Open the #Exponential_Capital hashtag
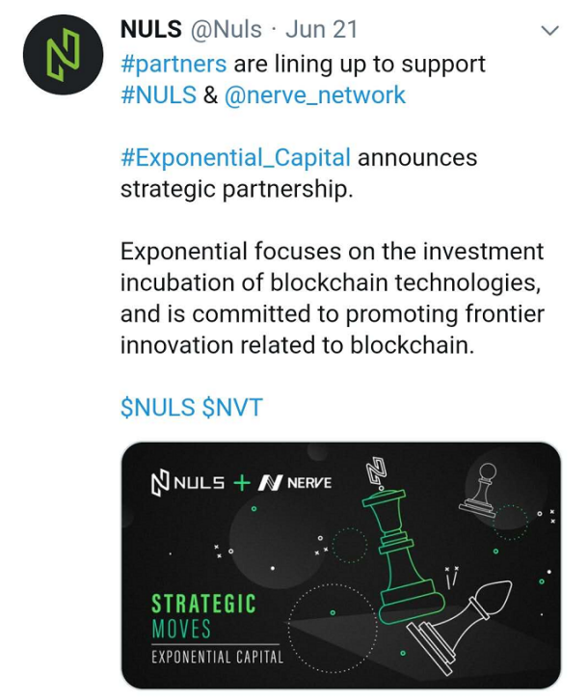 pyautogui.click(x=236, y=158)
